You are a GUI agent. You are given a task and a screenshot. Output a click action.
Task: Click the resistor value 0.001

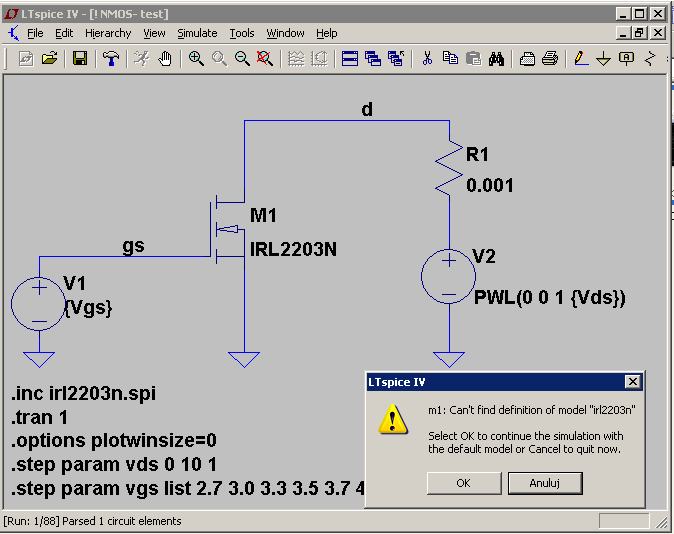pyautogui.click(x=490, y=186)
